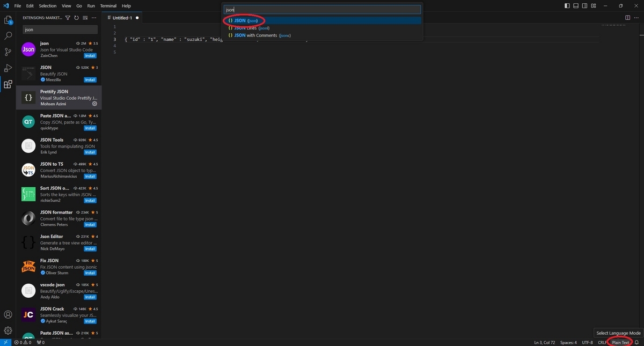Install the json extension by ZainChen
Viewport: 644px width, 346px height.
(90, 56)
